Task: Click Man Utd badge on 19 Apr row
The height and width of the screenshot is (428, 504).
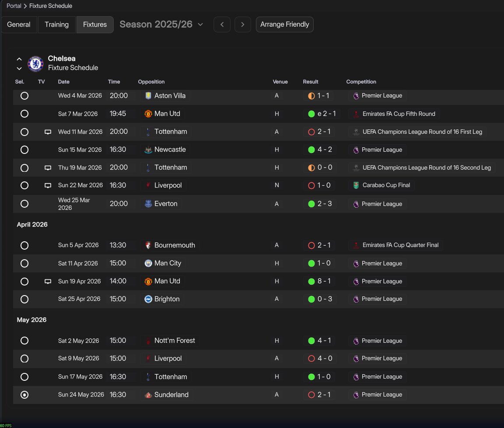Action: (148, 281)
